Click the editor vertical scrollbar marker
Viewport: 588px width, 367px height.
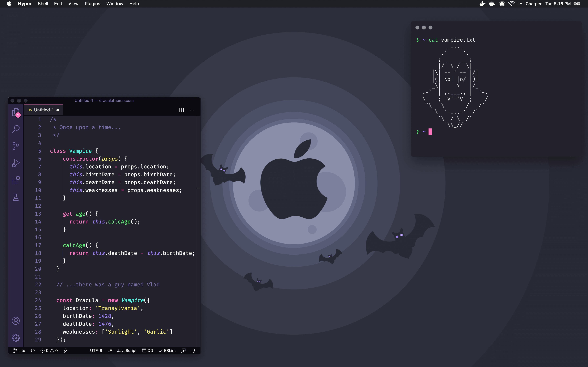198,188
